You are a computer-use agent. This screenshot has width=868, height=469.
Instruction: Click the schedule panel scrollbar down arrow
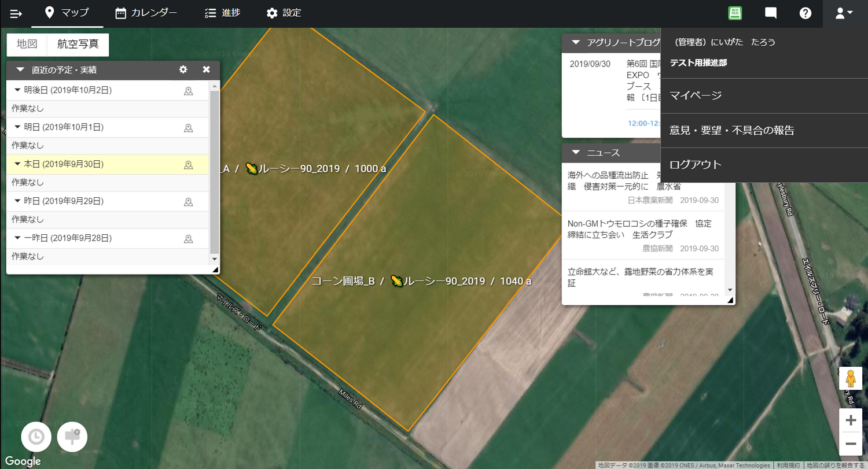[214, 258]
